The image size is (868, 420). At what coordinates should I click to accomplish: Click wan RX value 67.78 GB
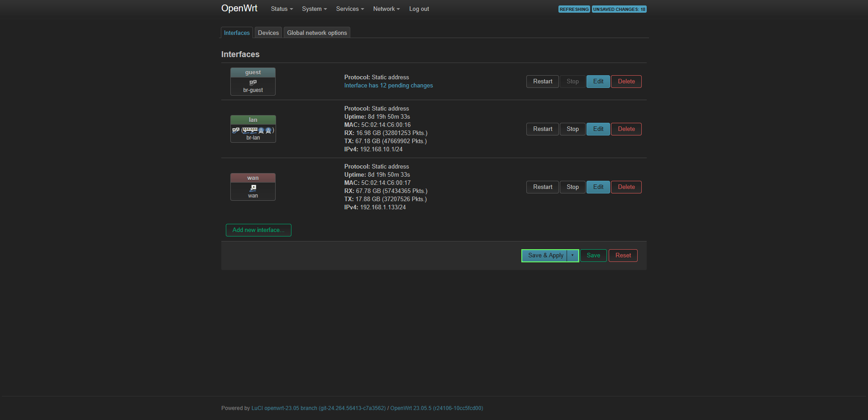pos(368,191)
